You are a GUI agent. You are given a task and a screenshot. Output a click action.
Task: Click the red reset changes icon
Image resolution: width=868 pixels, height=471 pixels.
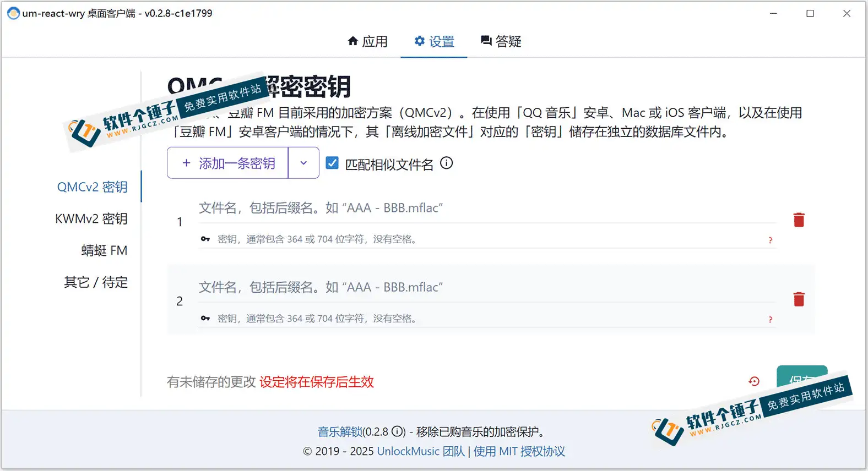click(754, 381)
